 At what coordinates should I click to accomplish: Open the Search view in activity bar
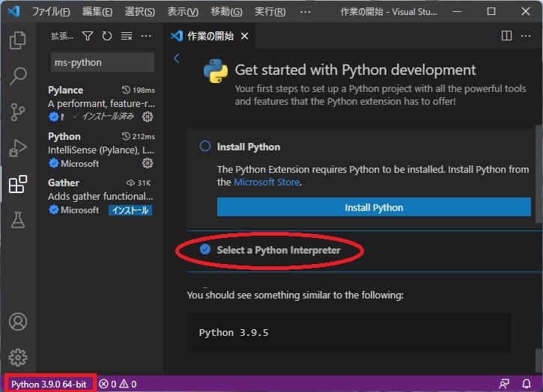point(17,76)
